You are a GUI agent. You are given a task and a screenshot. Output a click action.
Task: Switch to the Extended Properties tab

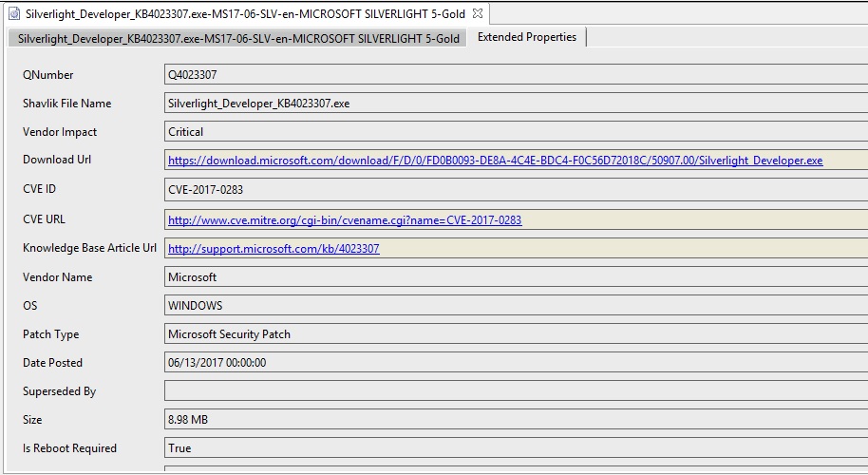526,37
